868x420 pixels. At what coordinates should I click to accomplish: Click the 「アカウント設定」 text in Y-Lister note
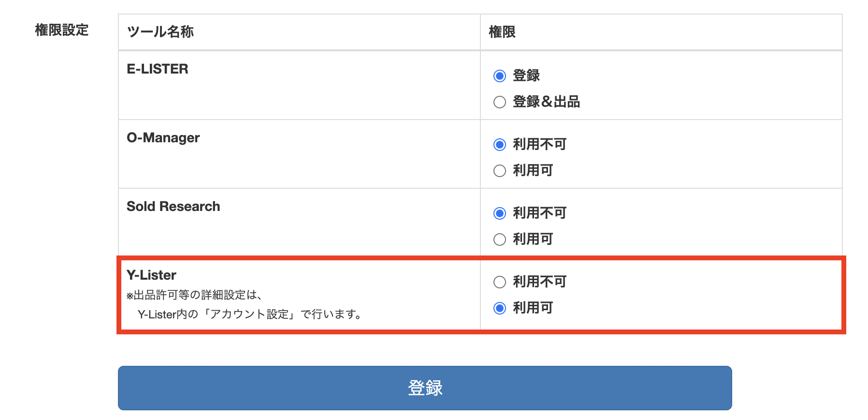tap(249, 315)
